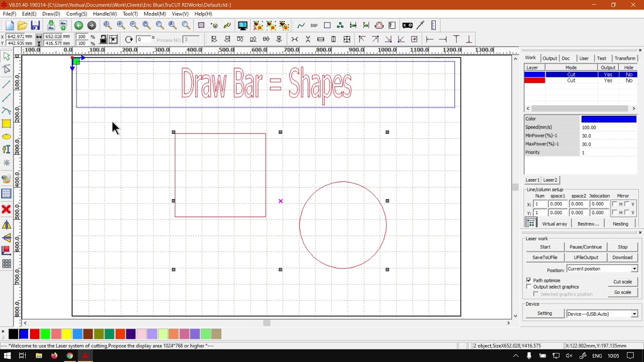Open the Position dropdown
The image size is (644, 362).
[634, 269]
